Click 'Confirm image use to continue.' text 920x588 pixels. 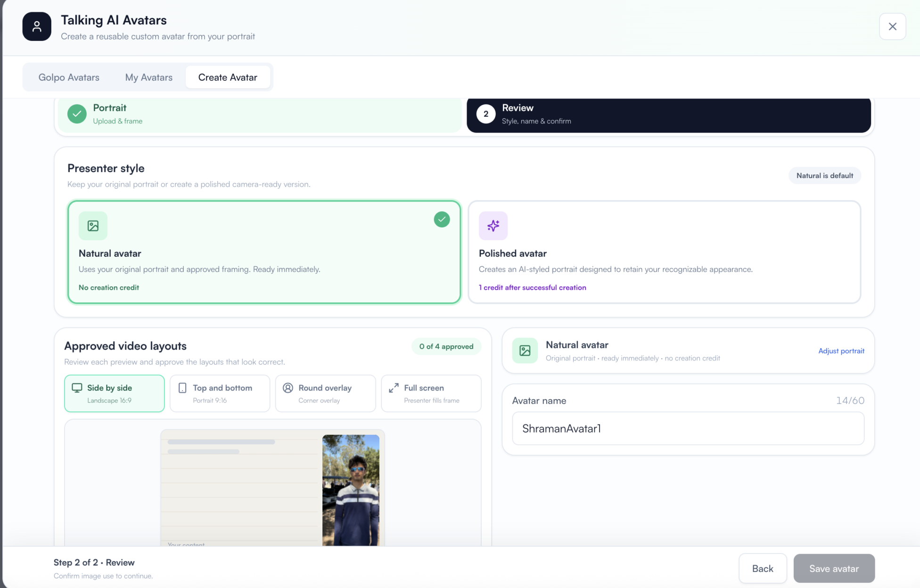[x=103, y=576]
